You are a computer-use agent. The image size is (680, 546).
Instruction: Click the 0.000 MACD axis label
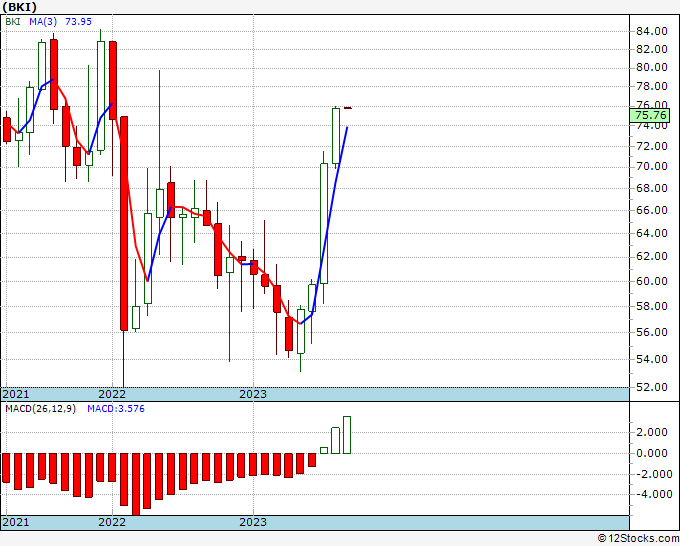[653, 453]
